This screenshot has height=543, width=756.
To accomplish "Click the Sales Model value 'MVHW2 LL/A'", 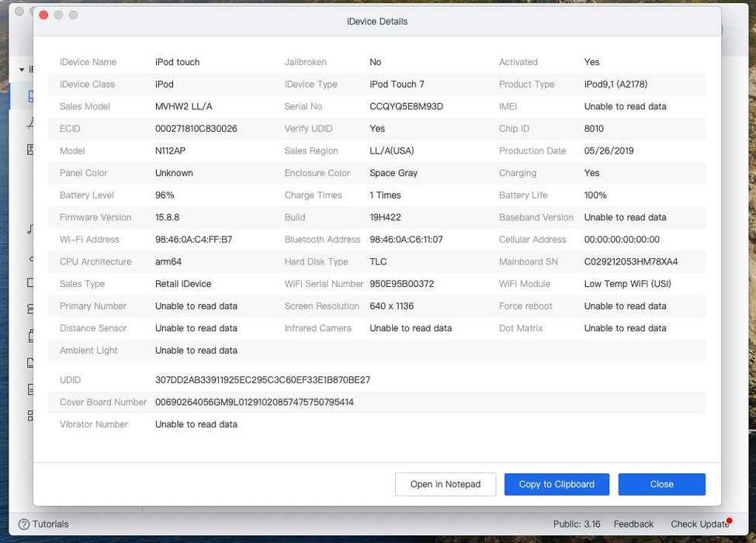I will (184, 106).
